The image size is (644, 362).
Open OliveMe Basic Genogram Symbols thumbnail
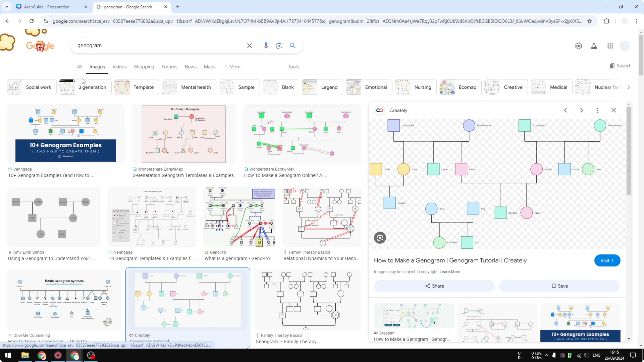[64, 300]
